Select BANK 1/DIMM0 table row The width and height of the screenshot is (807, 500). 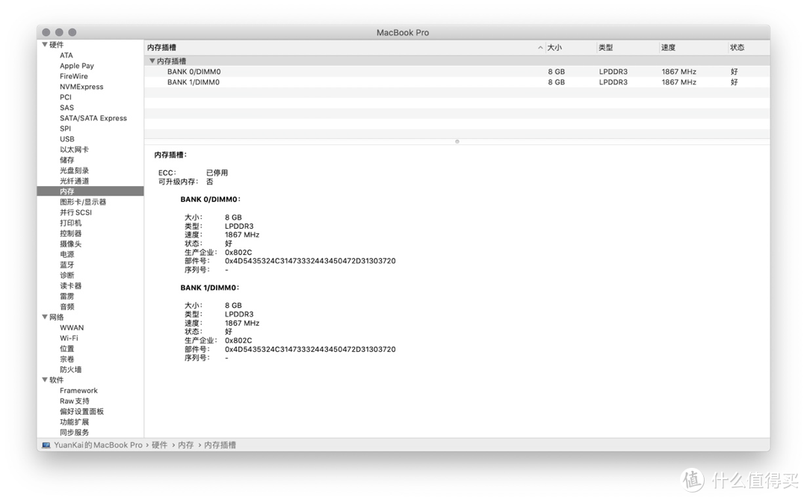click(x=457, y=82)
